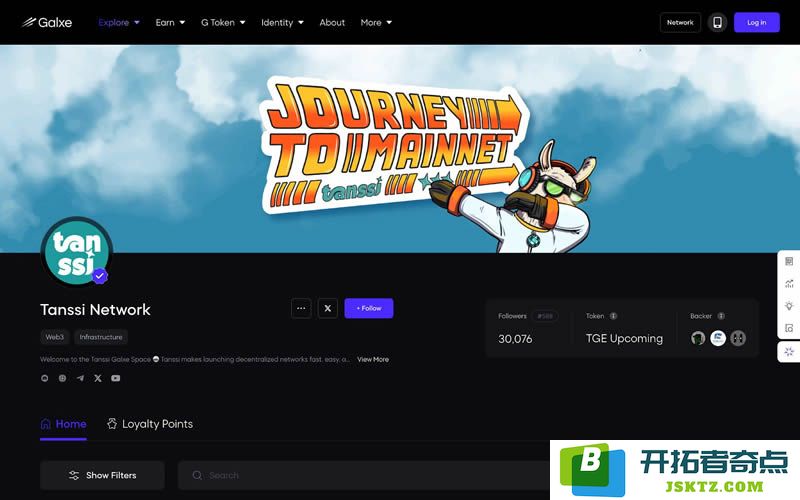Expand the G Token dropdown menu
This screenshot has height=500, width=800.
pyautogui.click(x=223, y=22)
